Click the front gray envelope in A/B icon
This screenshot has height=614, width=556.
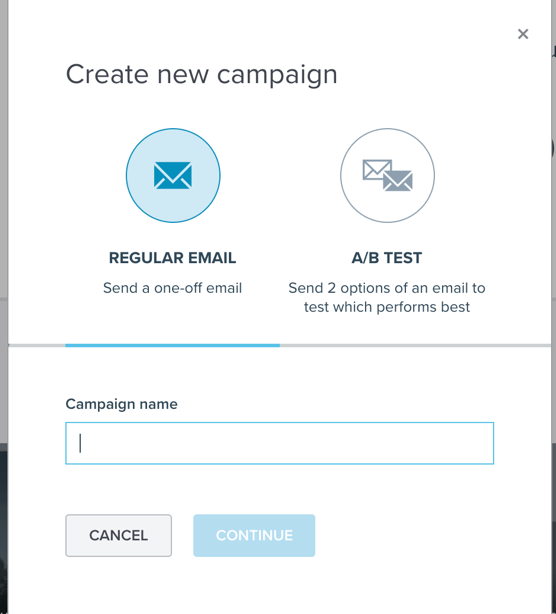pos(398,181)
